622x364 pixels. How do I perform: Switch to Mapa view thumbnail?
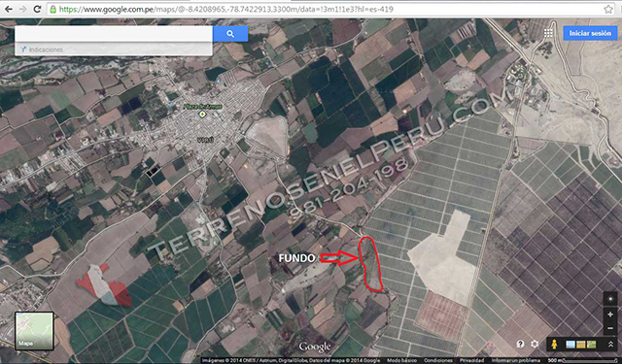pyautogui.click(x=35, y=331)
